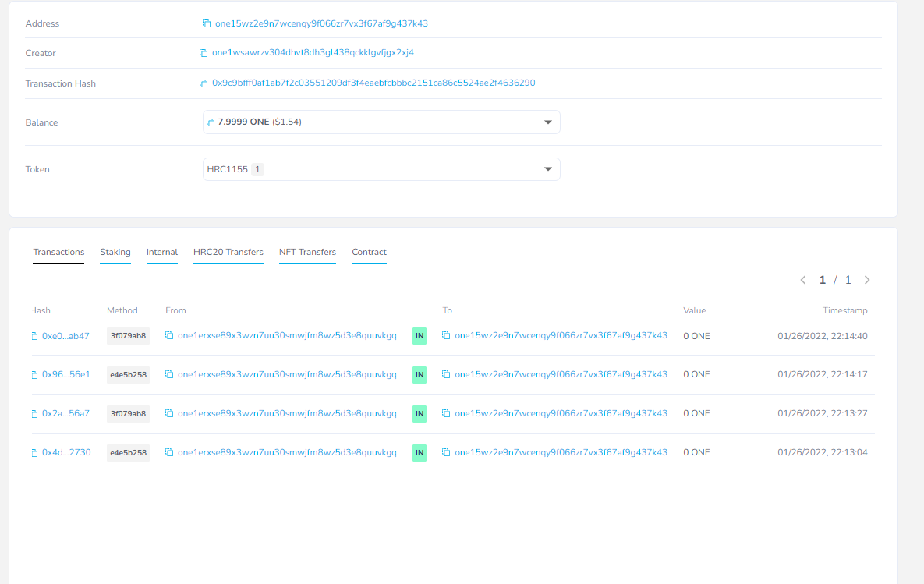Go to the next page arrow
924x584 pixels.
click(867, 280)
